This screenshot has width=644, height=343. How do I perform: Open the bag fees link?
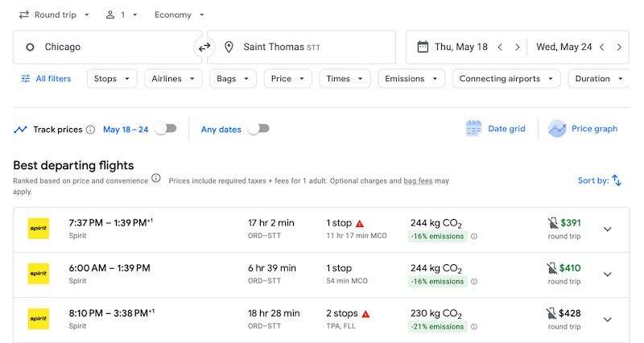pos(418,181)
